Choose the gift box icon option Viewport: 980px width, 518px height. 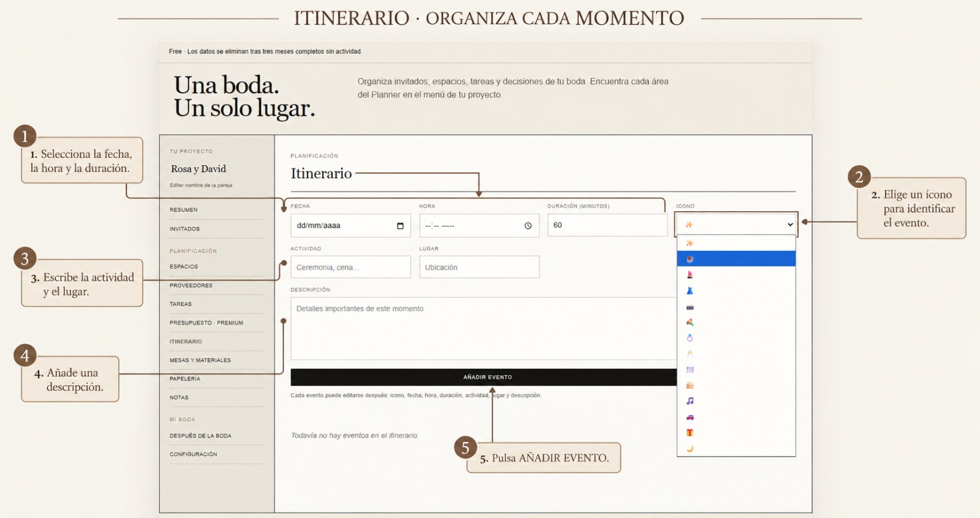click(x=736, y=433)
